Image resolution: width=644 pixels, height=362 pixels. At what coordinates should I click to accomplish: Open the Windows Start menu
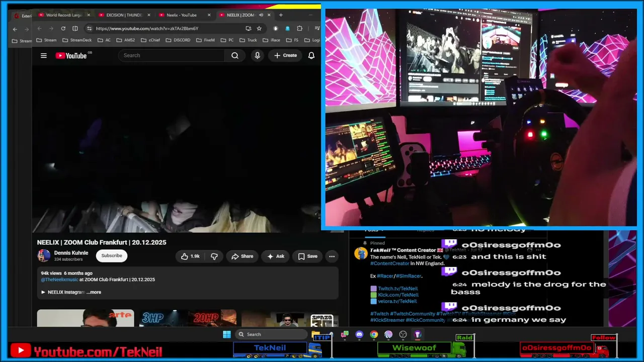click(227, 334)
